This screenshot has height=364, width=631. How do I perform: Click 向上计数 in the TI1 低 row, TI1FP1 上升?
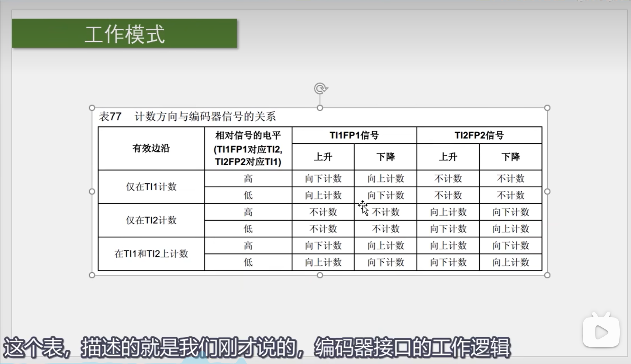(x=323, y=195)
